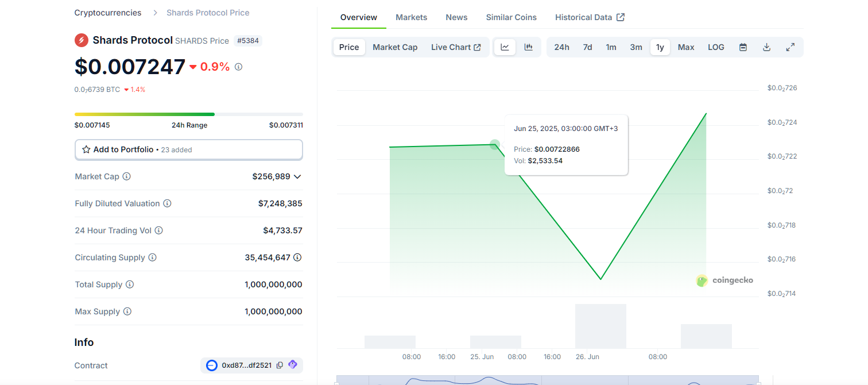Click the 26. Jun x-axis date label

tap(587, 357)
